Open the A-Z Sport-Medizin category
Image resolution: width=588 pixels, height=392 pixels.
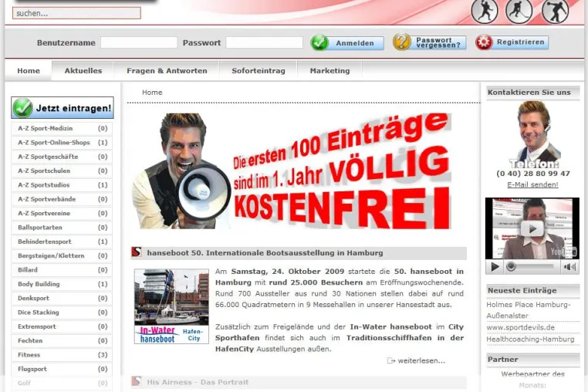pyautogui.click(x=62, y=128)
